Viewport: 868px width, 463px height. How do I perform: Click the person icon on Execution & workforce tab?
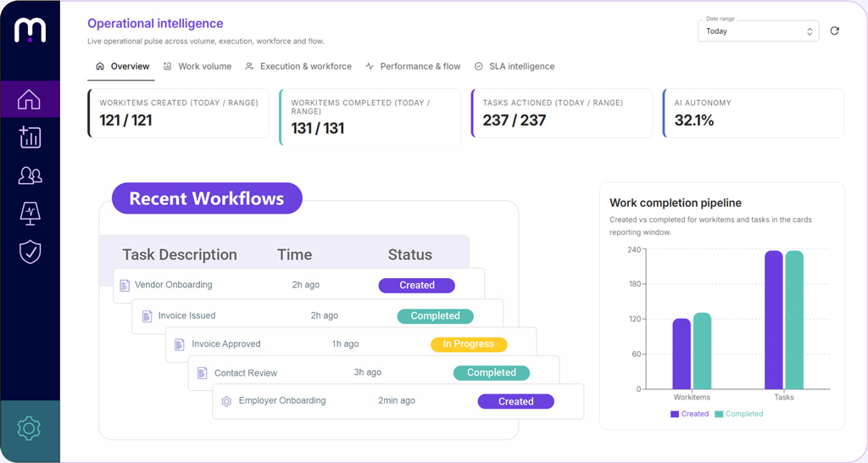(250, 66)
